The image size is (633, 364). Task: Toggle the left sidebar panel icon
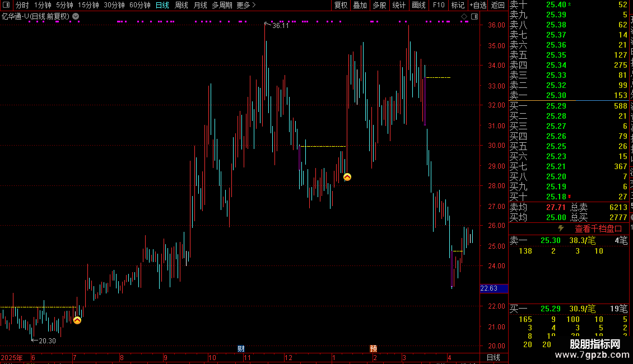coord(6,5)
